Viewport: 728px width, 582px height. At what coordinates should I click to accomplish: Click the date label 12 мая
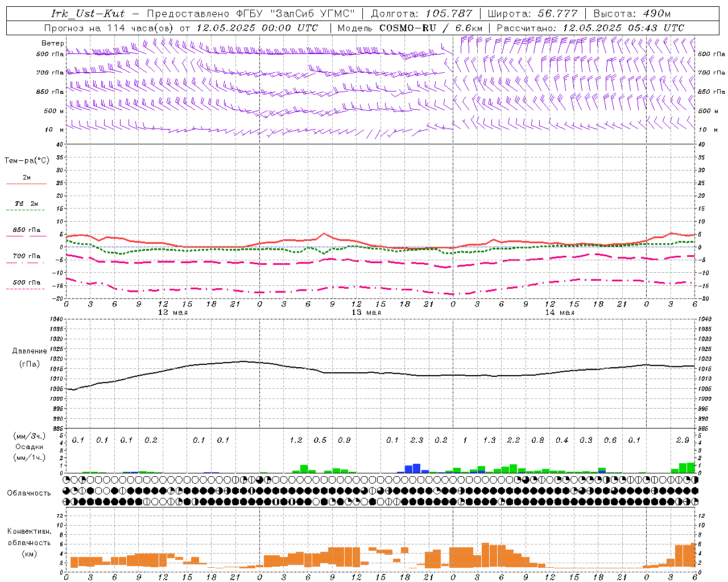pyautogui.click(x=173, y=313)
